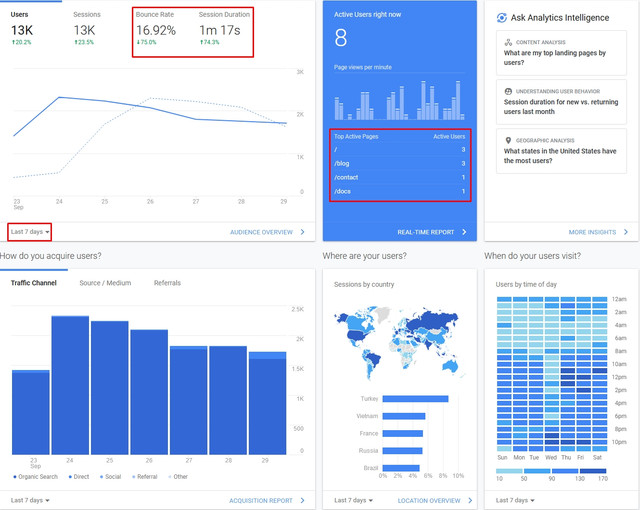The height and width of the screenshot is (510, 640).
Task: Click the world map in Sessions by country
Action: point(399,343)
